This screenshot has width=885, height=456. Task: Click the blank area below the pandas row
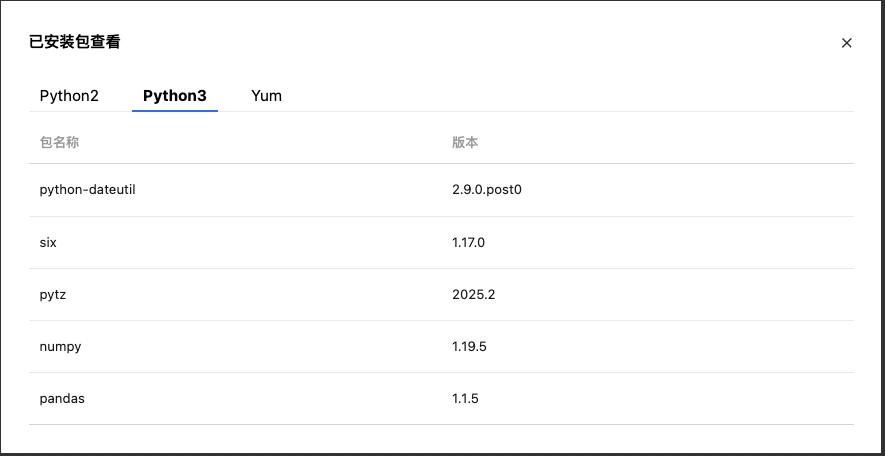(x=440, y=438)
